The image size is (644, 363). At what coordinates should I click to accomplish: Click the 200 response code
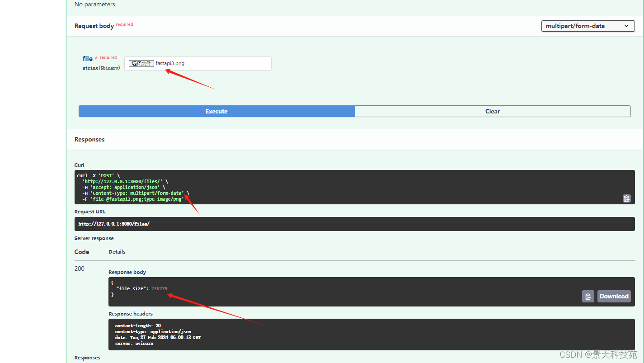click(x=80, y=269)
